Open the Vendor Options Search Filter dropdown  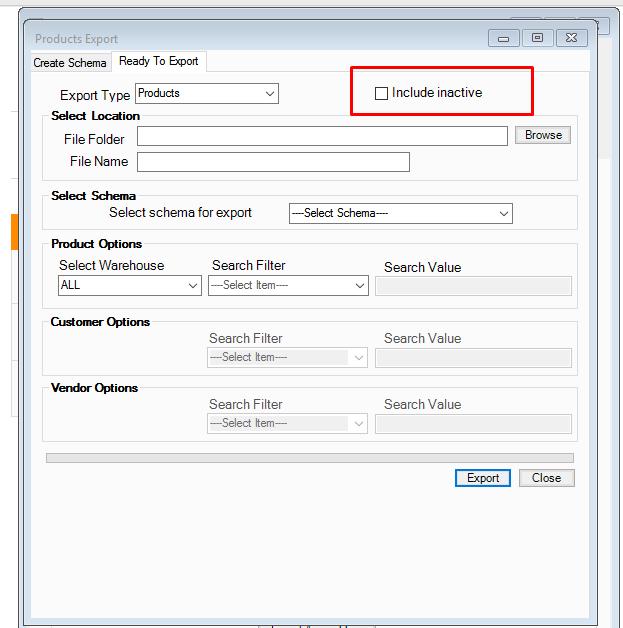tap(287, 423)
